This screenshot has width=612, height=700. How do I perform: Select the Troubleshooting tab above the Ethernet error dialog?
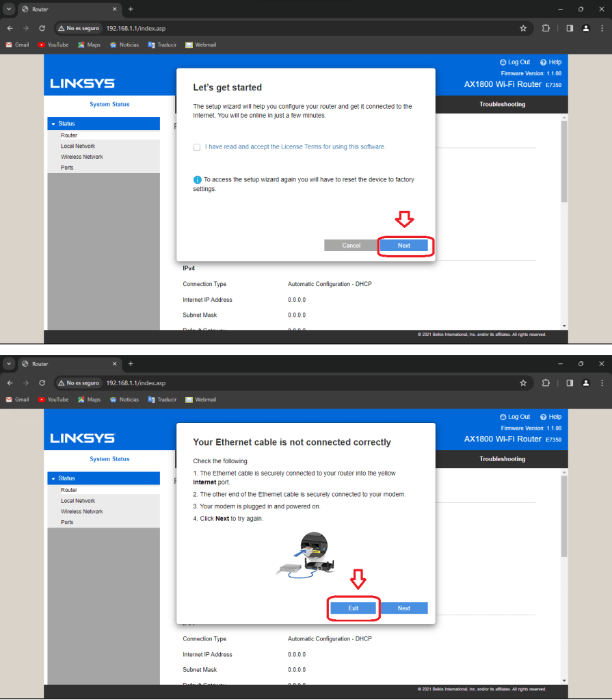(x=502, y=459)
